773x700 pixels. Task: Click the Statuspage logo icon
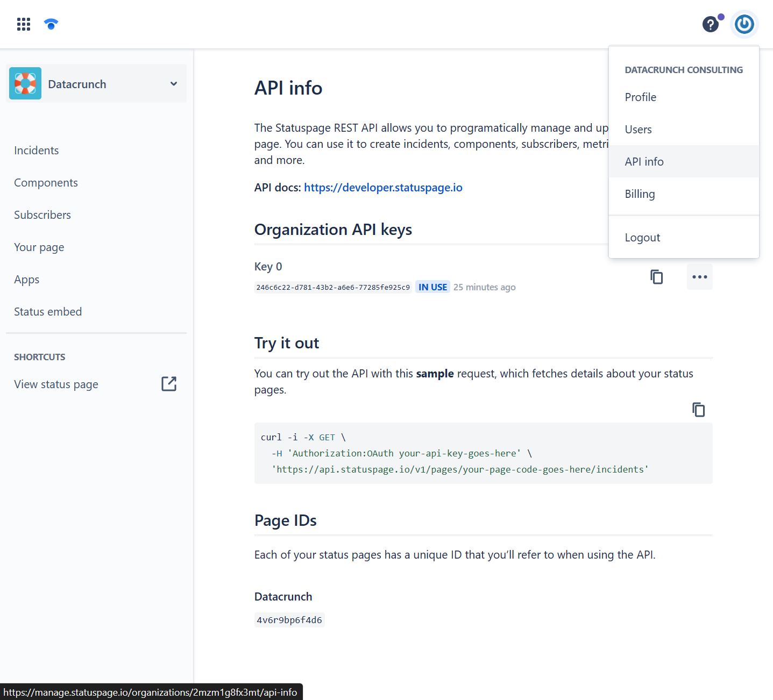tap(51, 24)
